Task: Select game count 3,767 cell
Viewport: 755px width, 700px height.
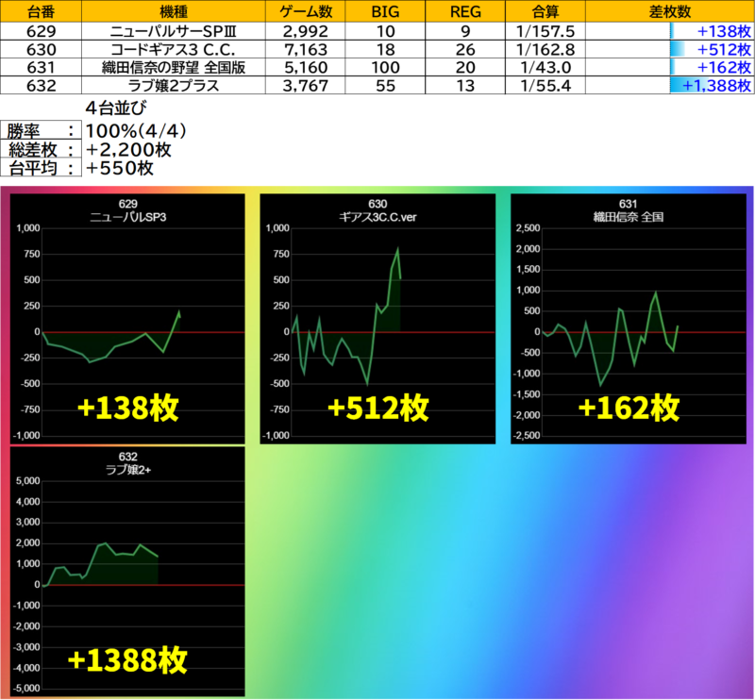Action: click(x=305, y=86)
